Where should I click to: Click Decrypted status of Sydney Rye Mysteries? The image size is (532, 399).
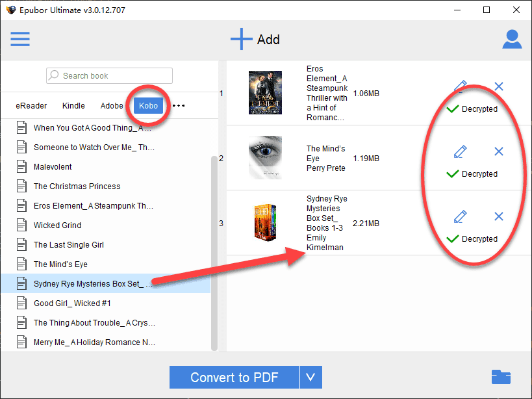[x=472, y=238]
